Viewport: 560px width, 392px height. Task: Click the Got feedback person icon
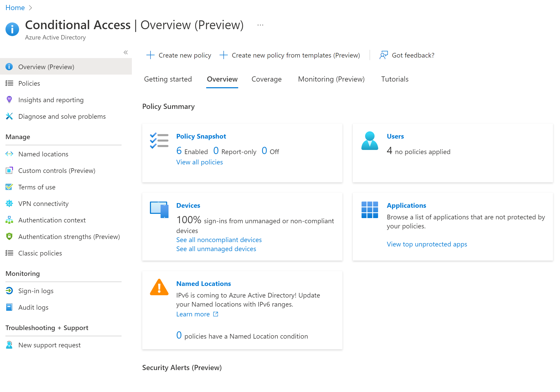point(384,55)
